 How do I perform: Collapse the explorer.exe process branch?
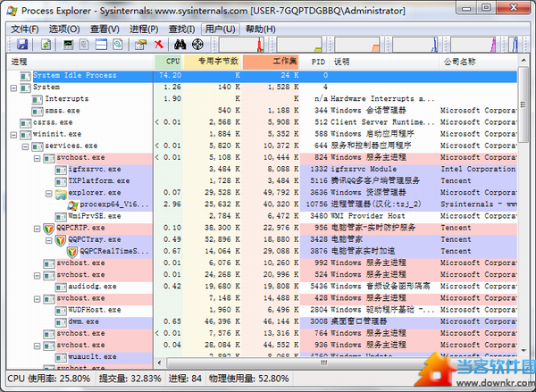point(49,192)
